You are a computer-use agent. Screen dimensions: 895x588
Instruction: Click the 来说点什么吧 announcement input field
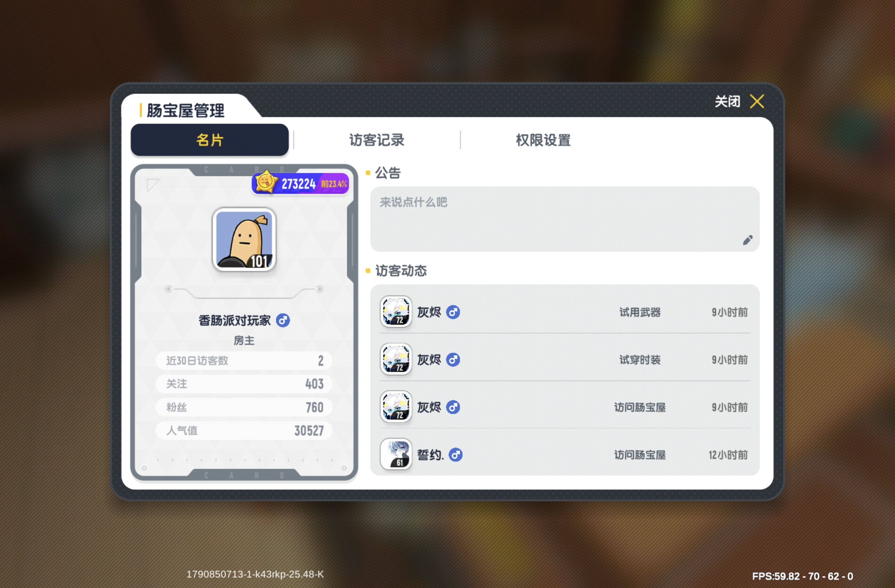point(565,219)
